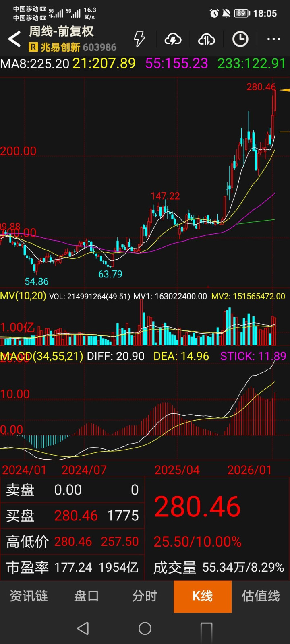Tap the cloud lightning icon
This screenshot has height=644, width=290.
173,39
